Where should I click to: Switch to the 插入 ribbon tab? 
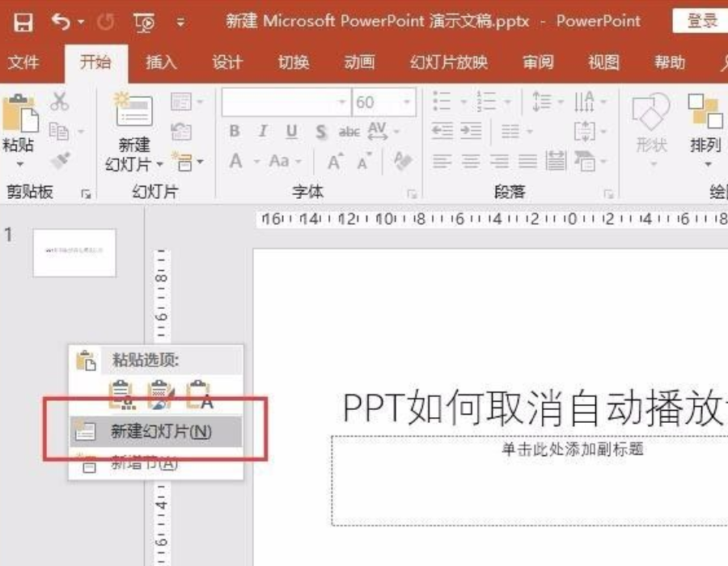pos(161,62)
